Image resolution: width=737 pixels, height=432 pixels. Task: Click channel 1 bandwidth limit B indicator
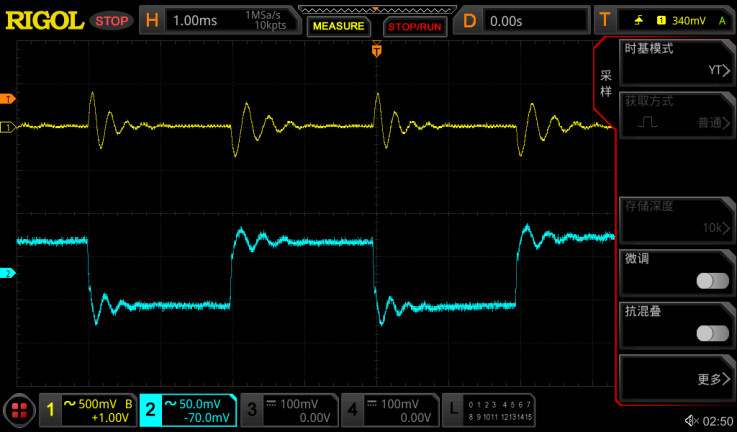[x=128, y=404]
